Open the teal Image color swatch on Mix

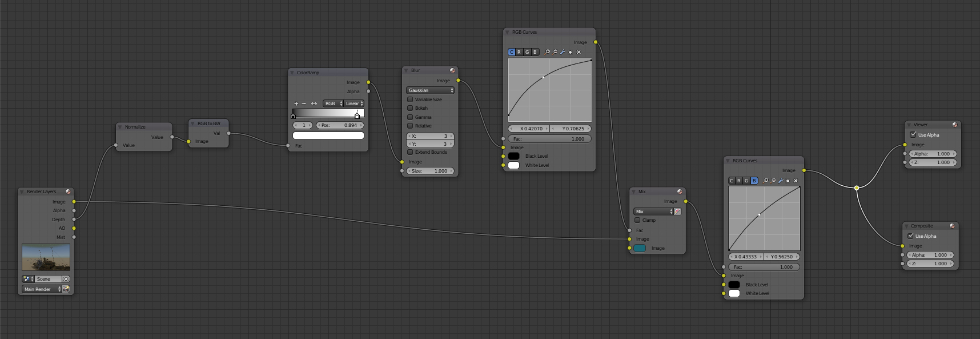pos(640,248)
